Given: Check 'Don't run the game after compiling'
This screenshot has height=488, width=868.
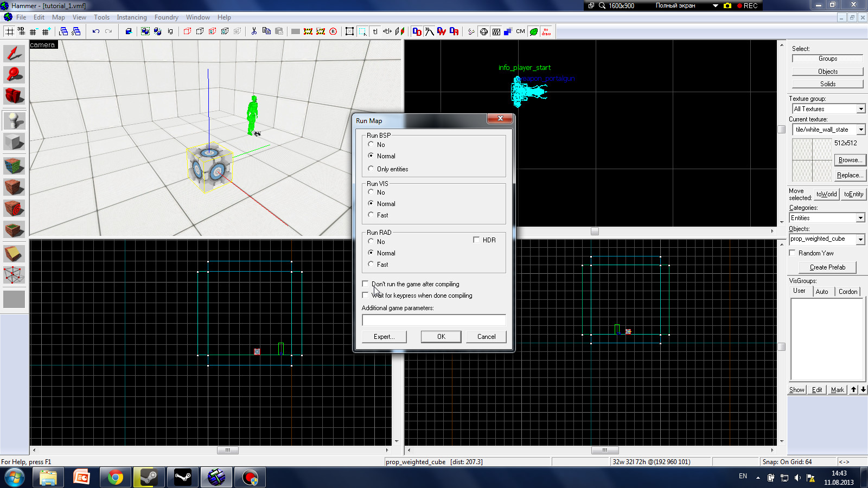Looking at the screenshot, I should (365, 284).
